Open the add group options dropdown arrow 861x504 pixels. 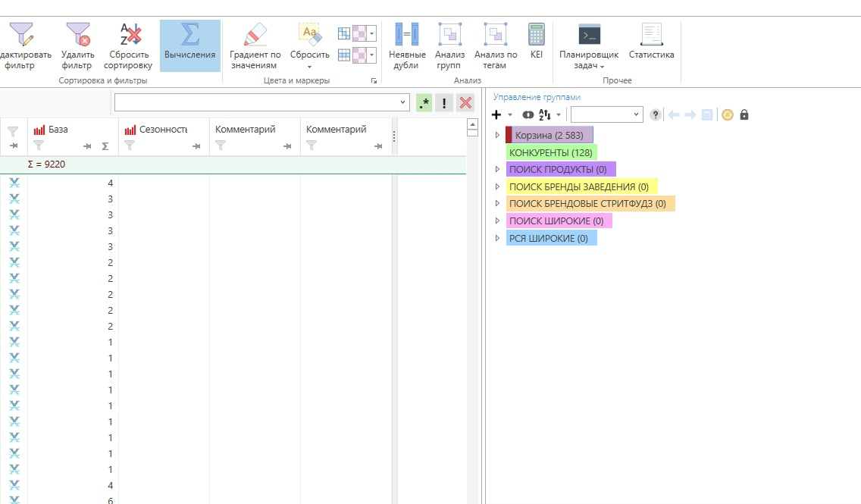(x=509, y=114)
